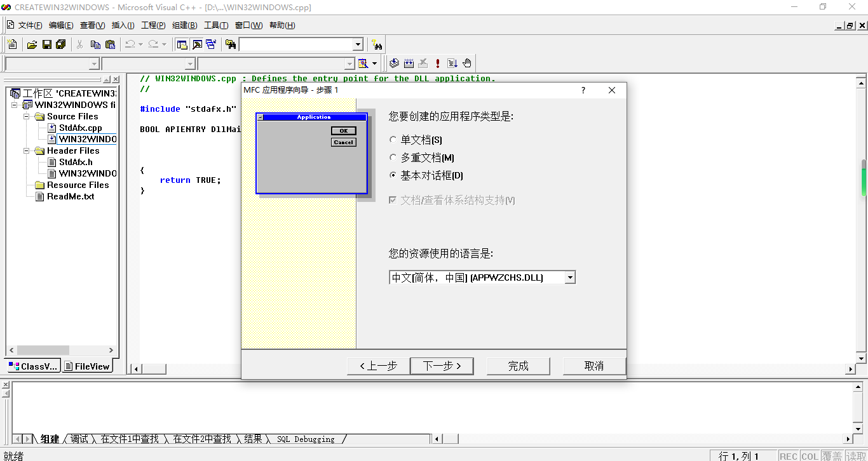Toggle the Output window icon
The height and width of the screenshot is (461, 868).
pyautogui.click(x=197, y=44)
